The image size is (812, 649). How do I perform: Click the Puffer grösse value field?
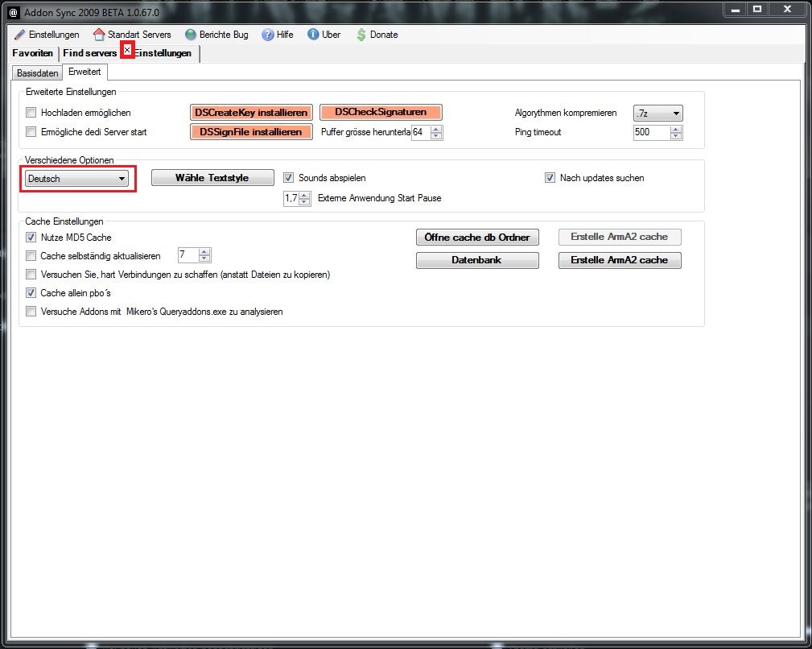[x=419, y=132]
